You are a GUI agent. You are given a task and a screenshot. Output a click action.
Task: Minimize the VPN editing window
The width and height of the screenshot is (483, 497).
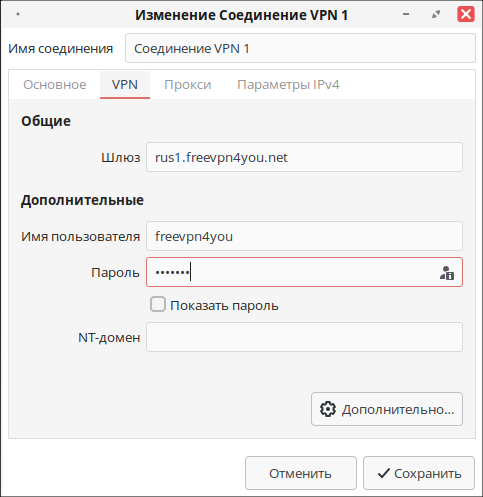click(406, 14)
